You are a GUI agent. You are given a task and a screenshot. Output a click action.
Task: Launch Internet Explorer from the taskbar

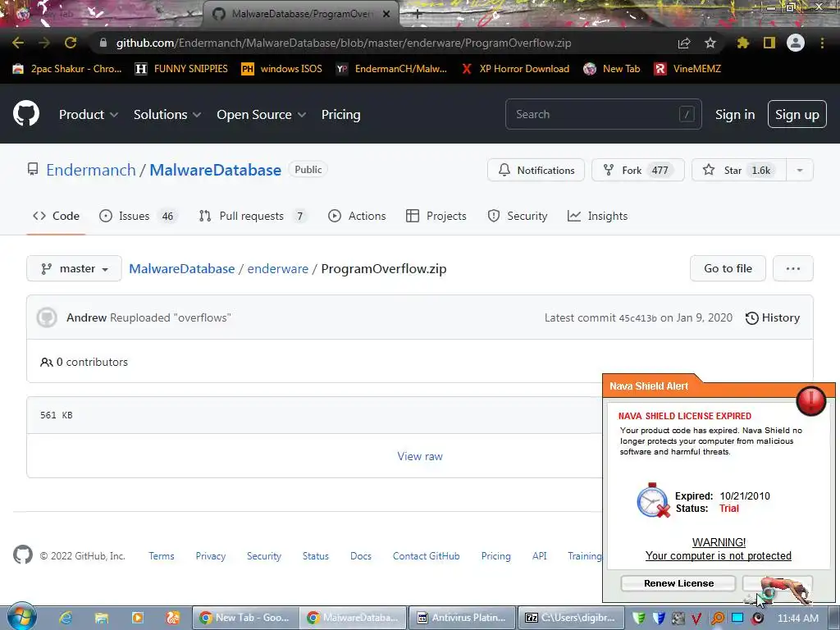click(66, 618)
